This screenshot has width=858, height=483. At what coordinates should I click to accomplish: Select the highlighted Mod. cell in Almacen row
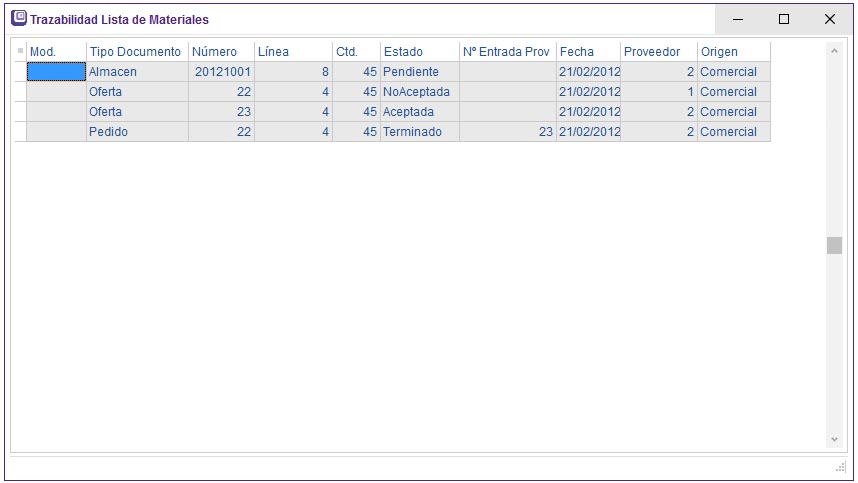(56, 72)
